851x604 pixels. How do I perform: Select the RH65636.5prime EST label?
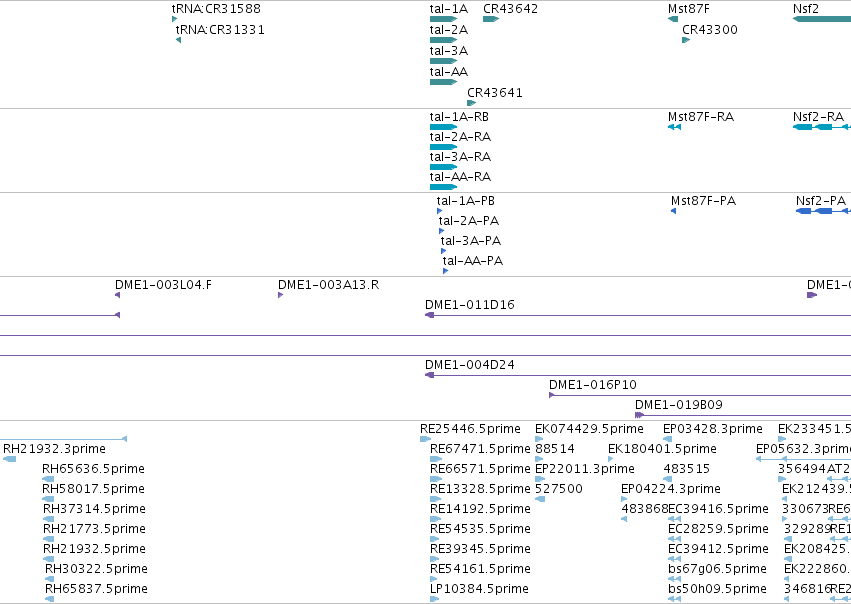click(x=93, y=469)
